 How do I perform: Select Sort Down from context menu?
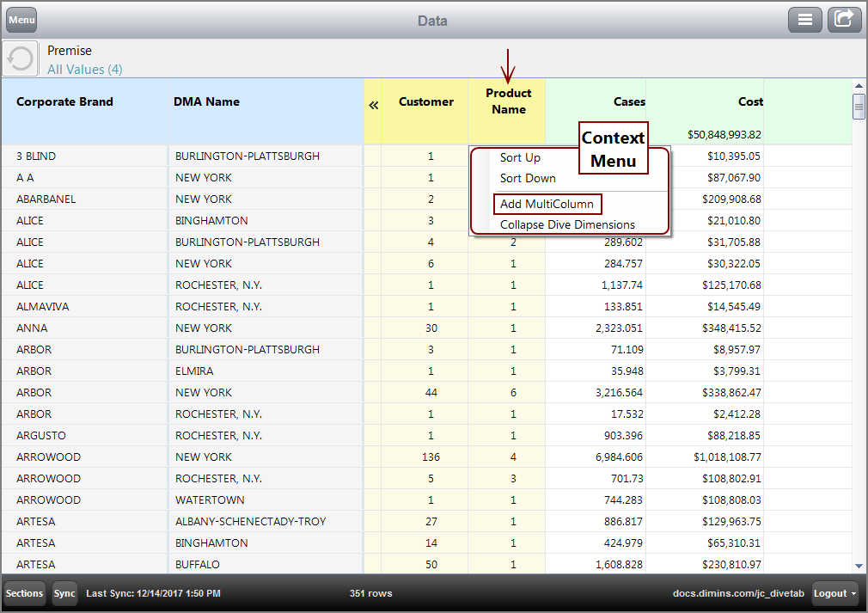pos(528,179)
